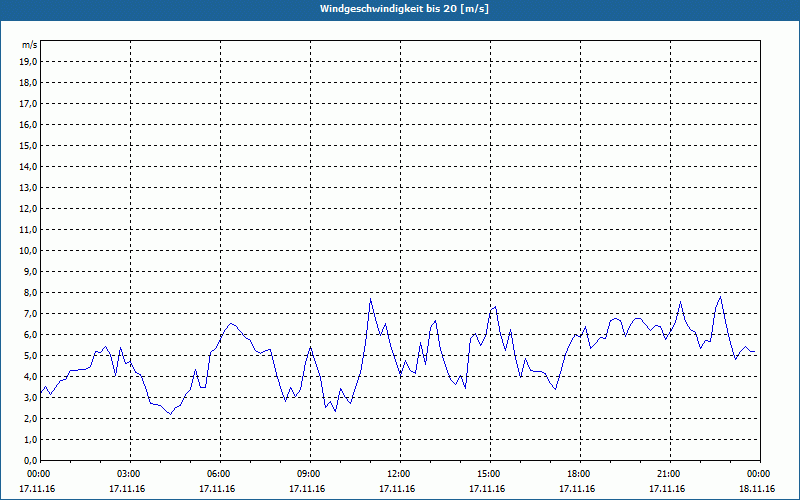Viewport: 800px width, 500px height.
Task: Select the 1,0 y-axis value
Action: (x=30, y=439)
